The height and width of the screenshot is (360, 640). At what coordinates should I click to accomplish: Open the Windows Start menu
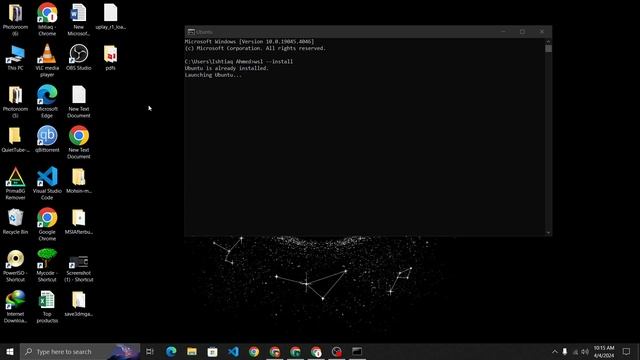click(10, 351)
